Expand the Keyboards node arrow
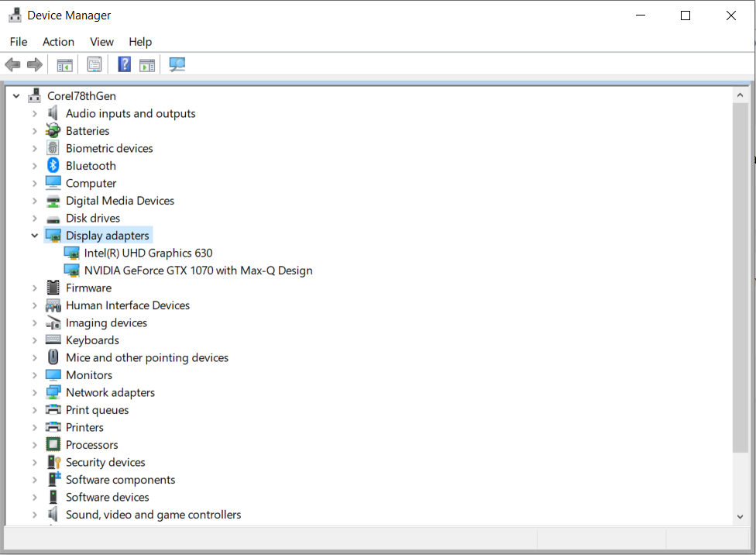 (x=35, y=340)
